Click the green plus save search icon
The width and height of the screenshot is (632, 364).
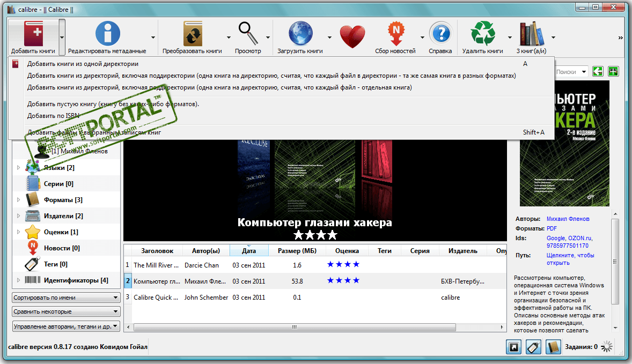click(x=613, y=72)
